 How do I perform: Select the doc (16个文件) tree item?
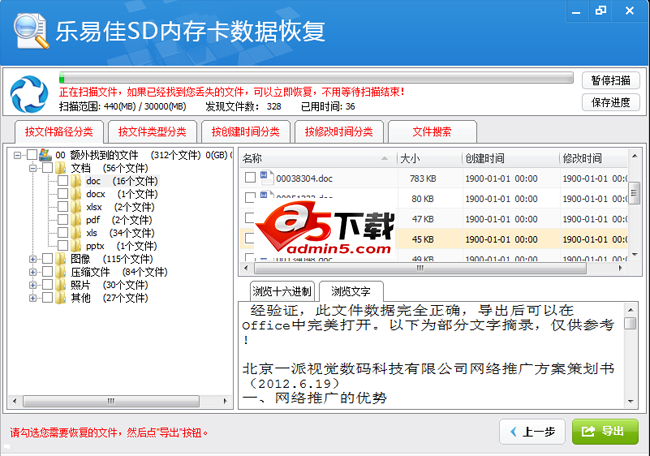(122, 181)
